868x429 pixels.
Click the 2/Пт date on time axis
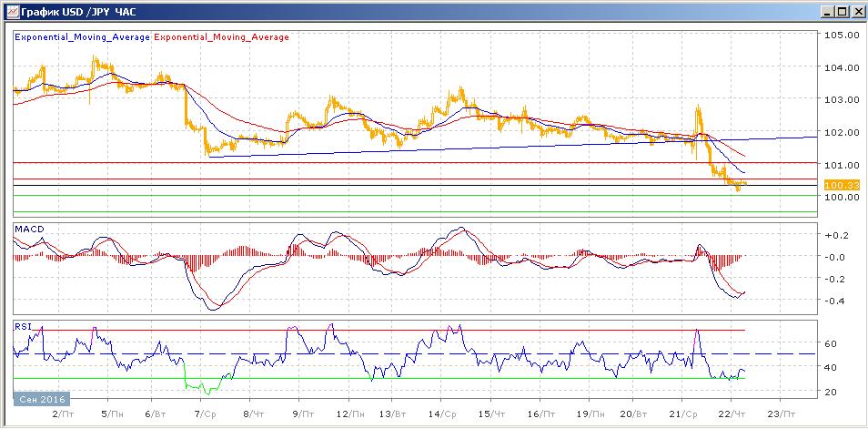pos(62,413)
